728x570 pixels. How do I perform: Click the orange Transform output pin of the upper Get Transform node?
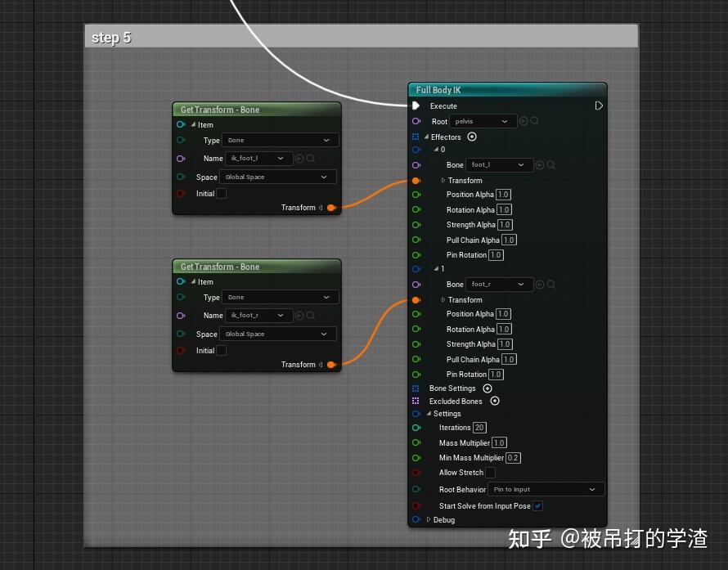[331, 208]
